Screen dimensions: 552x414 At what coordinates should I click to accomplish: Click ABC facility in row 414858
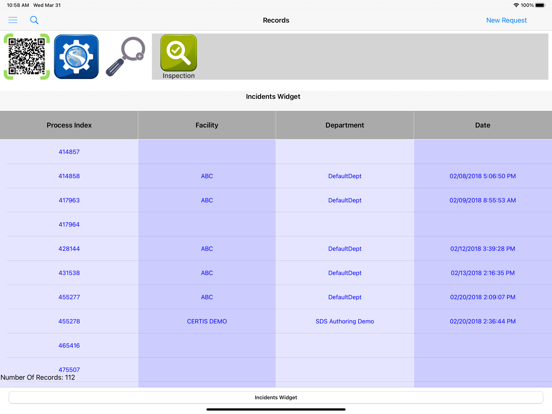pyautogui.click(x=207, y=176)
